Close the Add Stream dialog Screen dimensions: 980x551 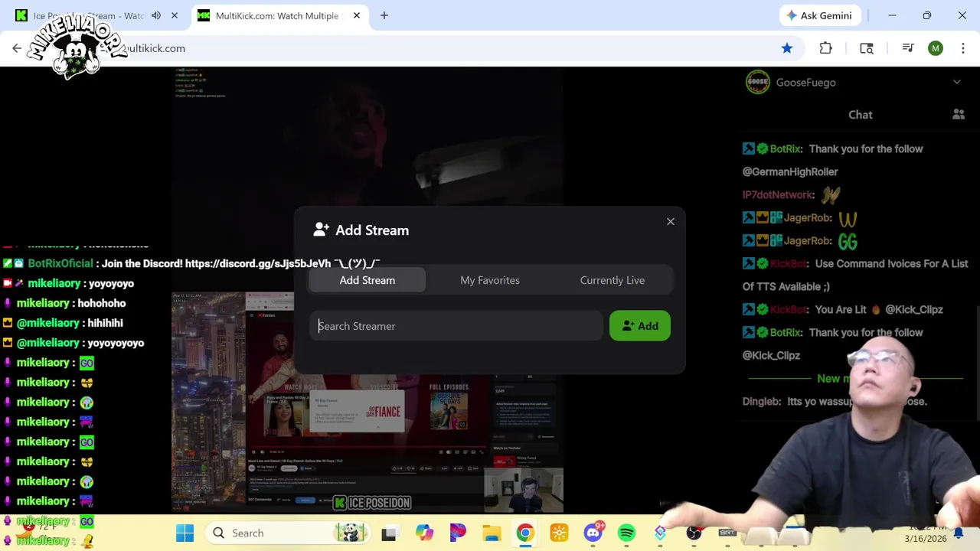pos(671,222)
